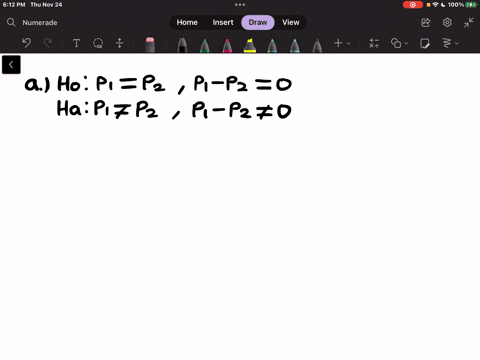
Task: Choose the pink pen
Action: pos(227,45)
